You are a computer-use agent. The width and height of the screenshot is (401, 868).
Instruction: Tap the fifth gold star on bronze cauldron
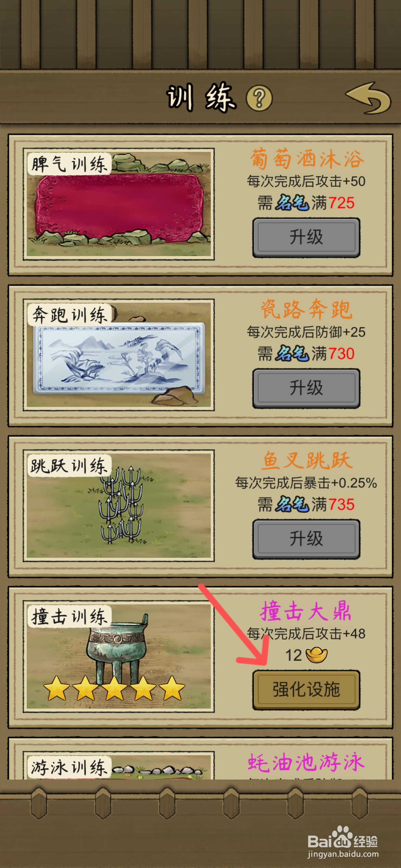tap(172, 688)
